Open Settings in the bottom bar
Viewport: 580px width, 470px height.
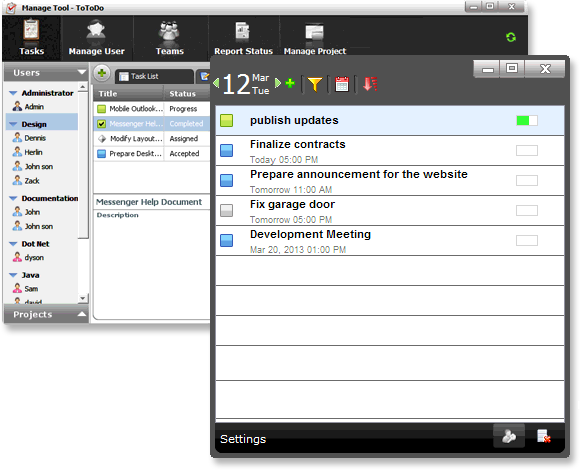[x=243, y=439]
